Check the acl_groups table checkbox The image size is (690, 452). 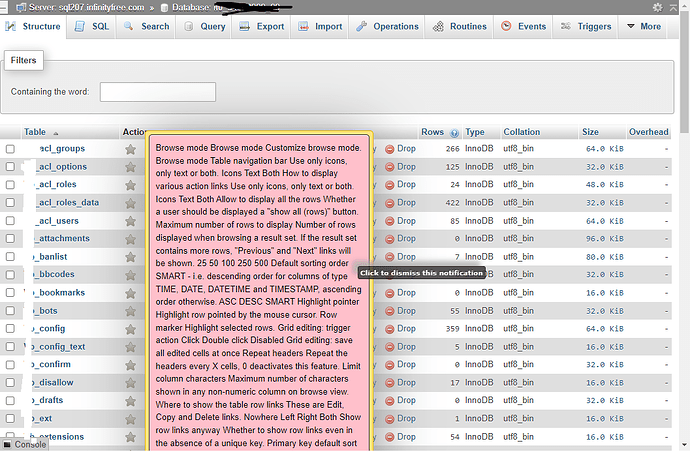click(x=11, y=149)
